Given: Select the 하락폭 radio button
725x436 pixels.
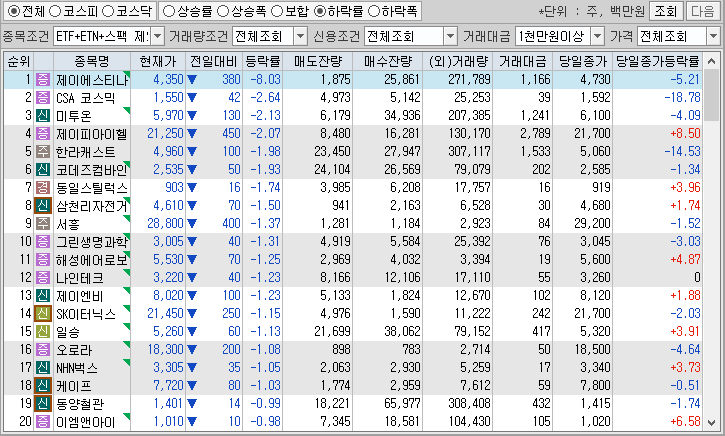Looking at the screenshot, I should pyautogui.click(x=374, y=11).
